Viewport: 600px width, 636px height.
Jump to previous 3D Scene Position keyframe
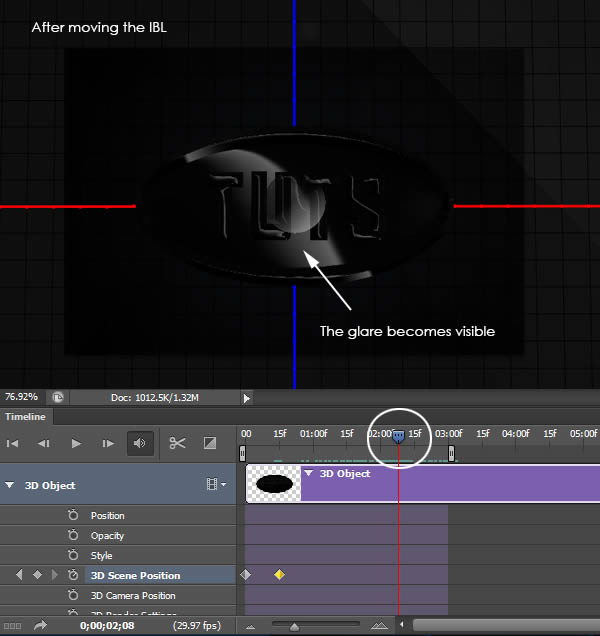pyautogui.click(x=19, y=575)
